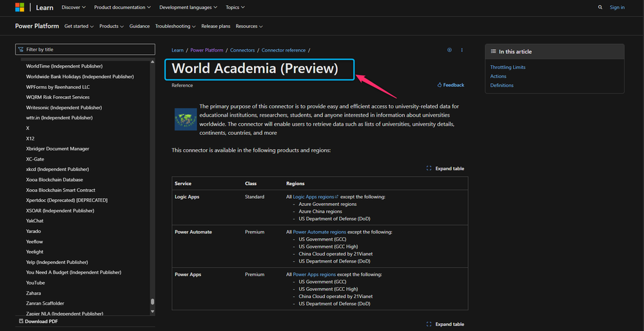Viewport: 644px width, 331px height.
Task: Click Download PDF button
Action: click(x=39, y=321)
